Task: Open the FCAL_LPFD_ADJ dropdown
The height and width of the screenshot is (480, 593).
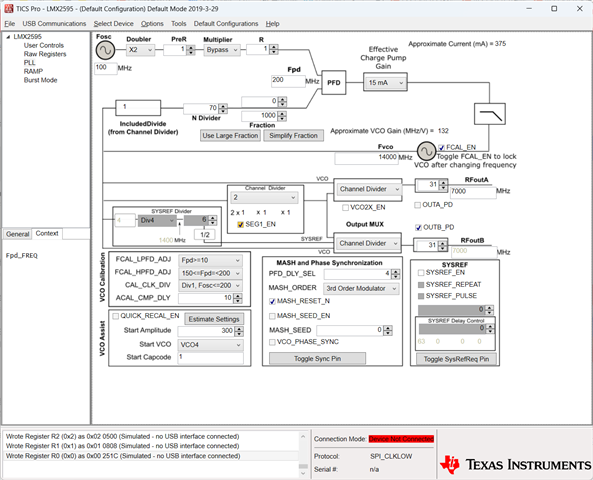Action: click(210, 260)
